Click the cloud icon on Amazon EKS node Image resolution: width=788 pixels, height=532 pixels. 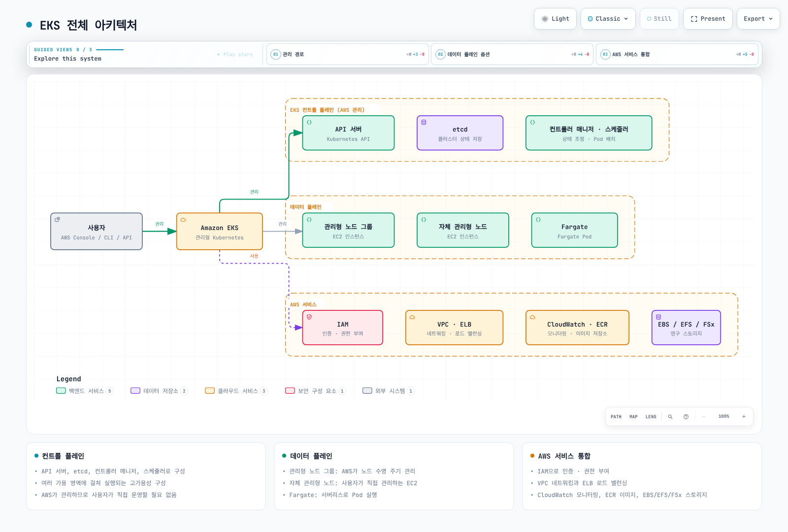click(x=183, y=220)
